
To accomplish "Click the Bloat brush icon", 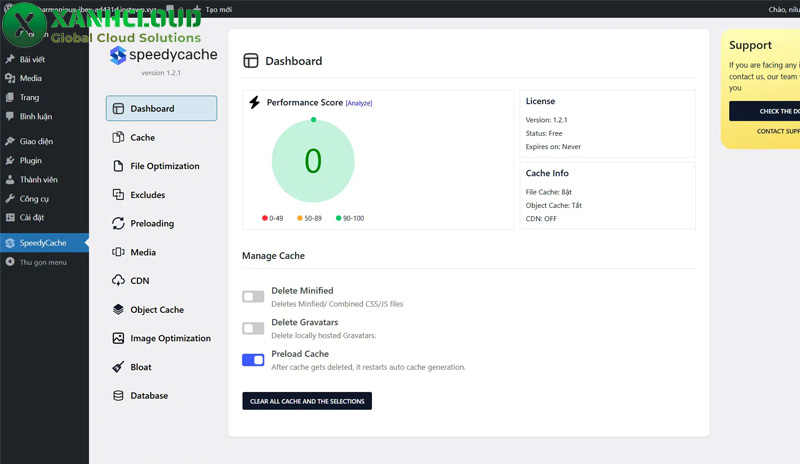I will [x=118, y=367].
